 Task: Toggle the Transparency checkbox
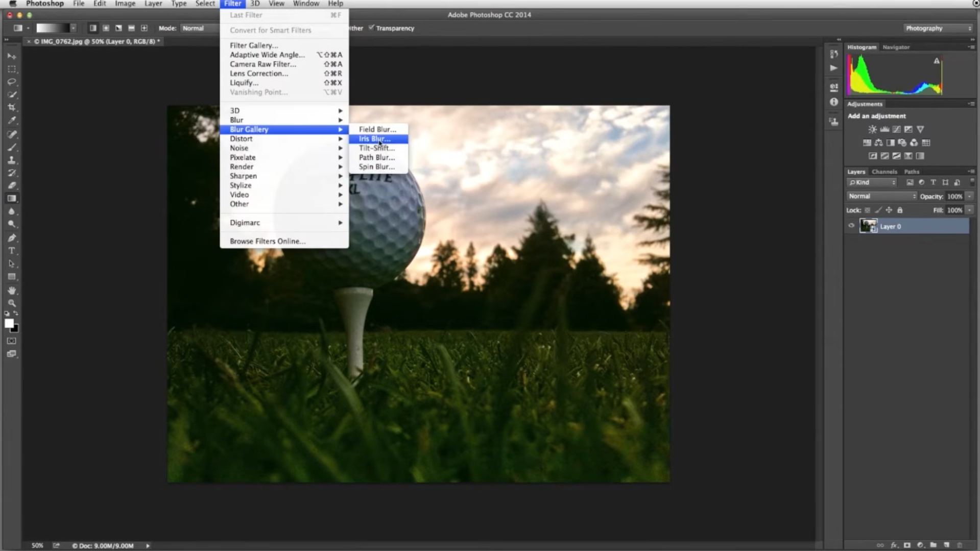371,28
